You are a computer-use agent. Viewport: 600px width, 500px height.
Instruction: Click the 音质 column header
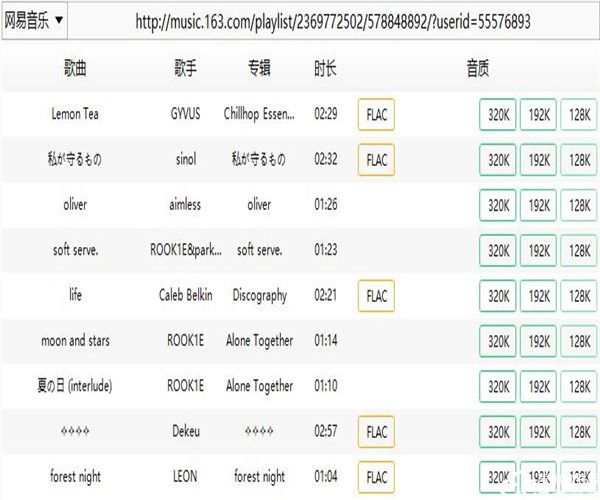(x=478, y=69)
